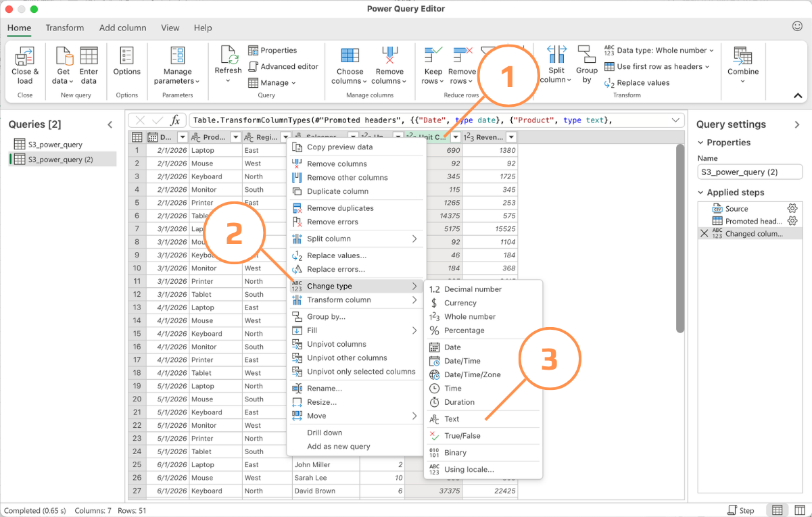Choose Duplicate column from context menu
Image resolution: width=812 pixels, height=517 pixels.
[x=356, y=191]
